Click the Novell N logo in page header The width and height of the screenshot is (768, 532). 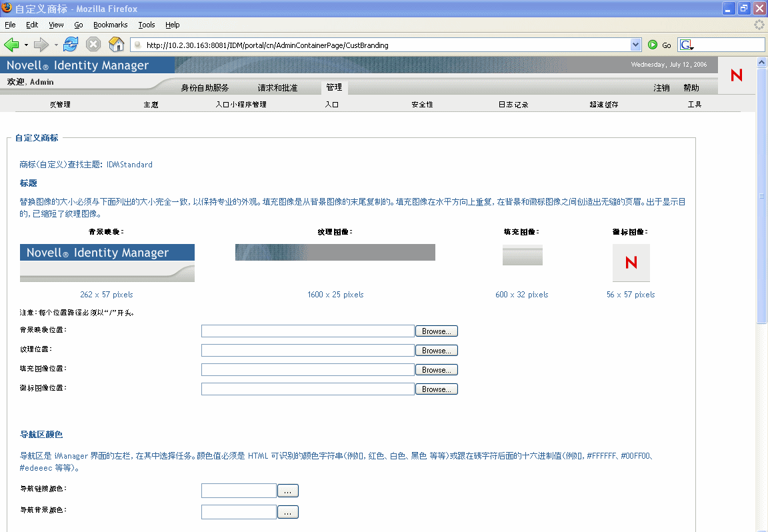point(737,75)
